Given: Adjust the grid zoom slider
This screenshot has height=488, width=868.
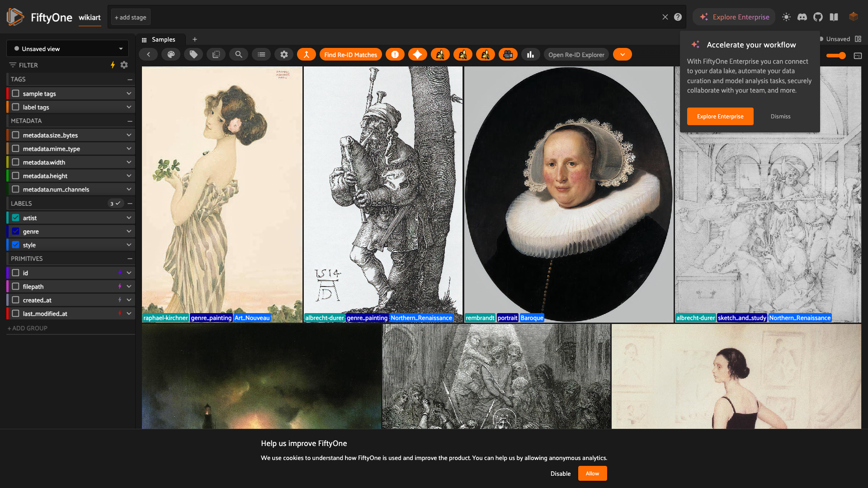Looking at the screenshot, I should [836, 56].
